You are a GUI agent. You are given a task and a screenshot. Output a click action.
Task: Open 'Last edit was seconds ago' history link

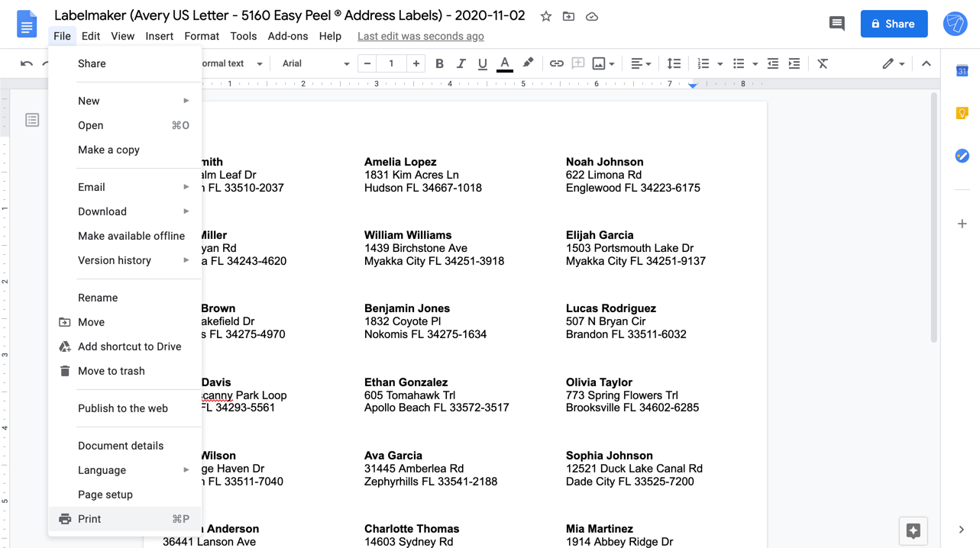tap(420, 36)
